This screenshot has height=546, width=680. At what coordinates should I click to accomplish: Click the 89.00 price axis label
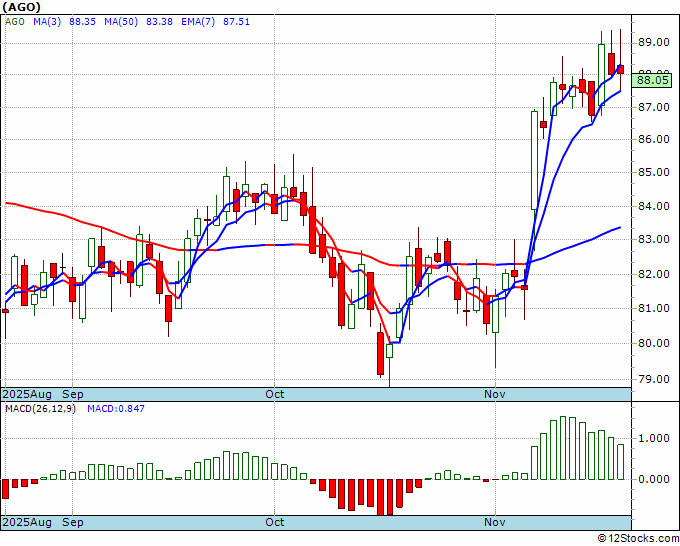click(x=653, y=43)
